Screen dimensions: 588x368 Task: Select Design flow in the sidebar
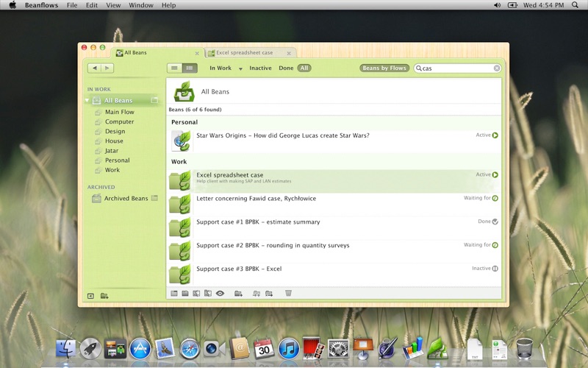pyautogui.click(x=115, y=132)
